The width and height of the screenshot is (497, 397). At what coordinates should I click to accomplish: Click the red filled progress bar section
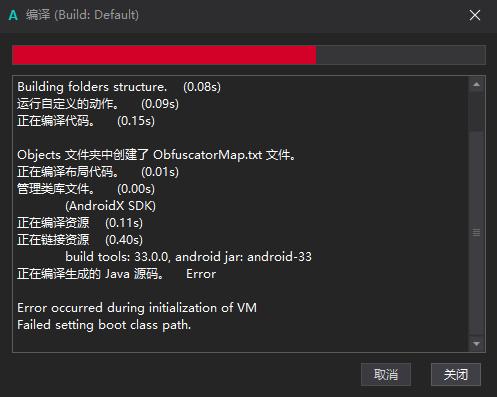point(164,55)
